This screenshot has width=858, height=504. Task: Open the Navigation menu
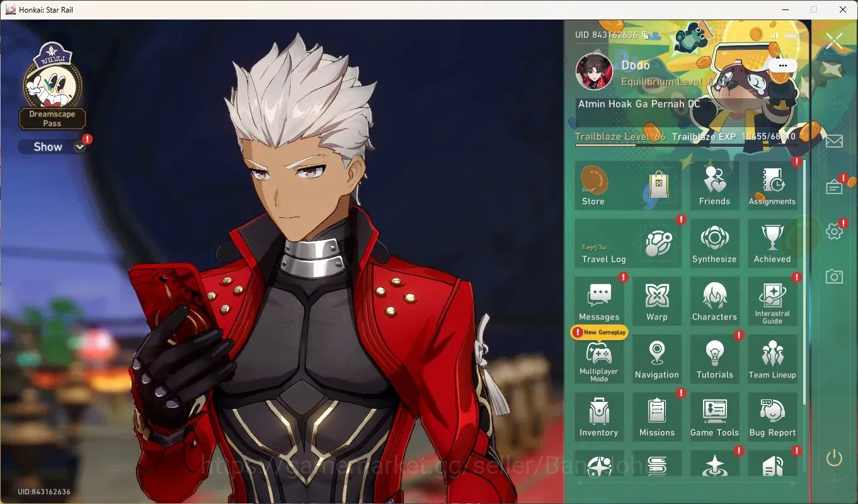tap(656, 359)
